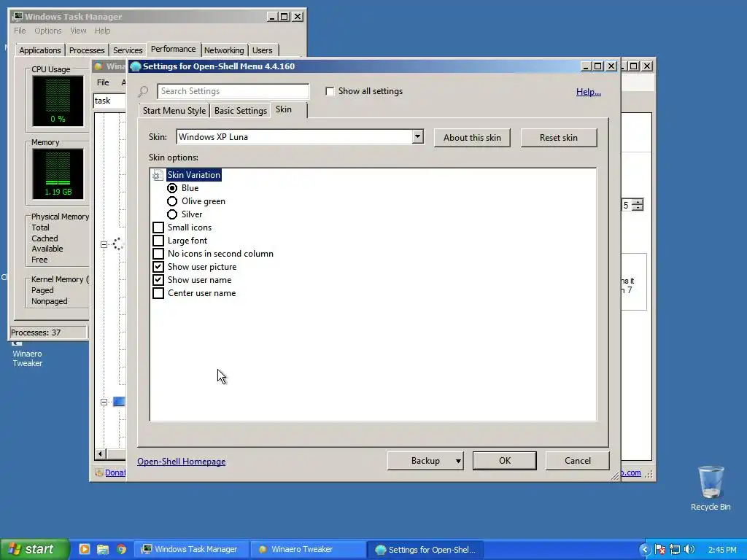Open the Services tab in Task Manager
The width and height of the screenshot is (747, 560).
point(128,50)
